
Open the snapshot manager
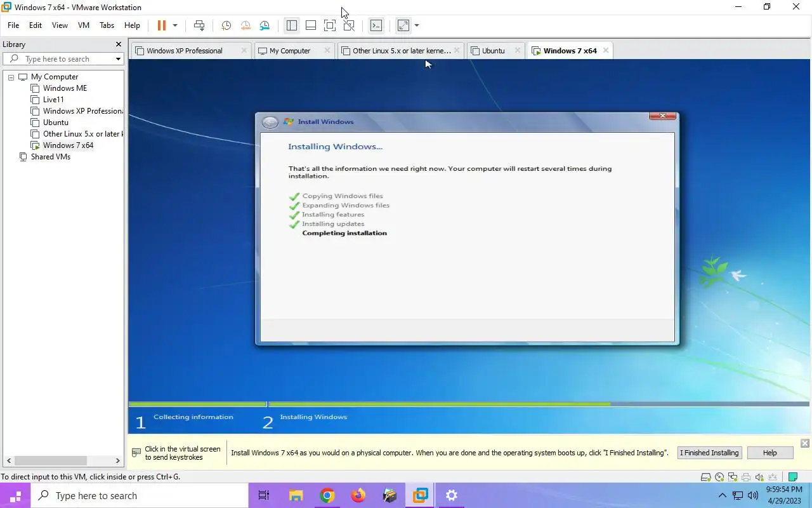(265, 25)
